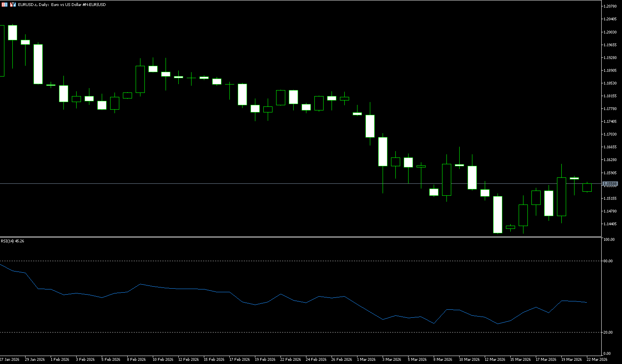Screen dimensions: 622x364
Task: Select the 17 Feb 2026 date label
Action: click(x=239, y=360)
